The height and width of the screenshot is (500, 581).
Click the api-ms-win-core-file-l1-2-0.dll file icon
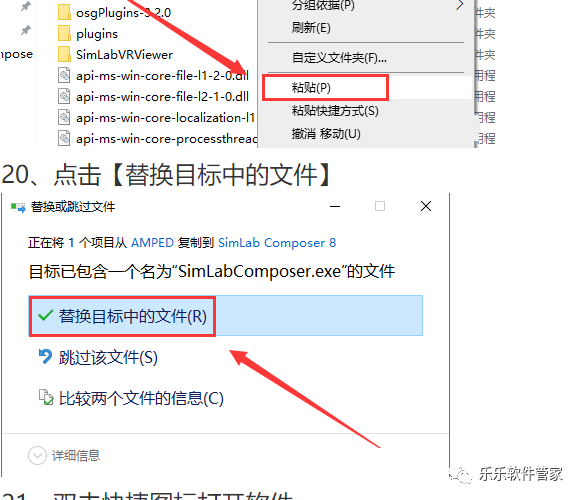64,75
